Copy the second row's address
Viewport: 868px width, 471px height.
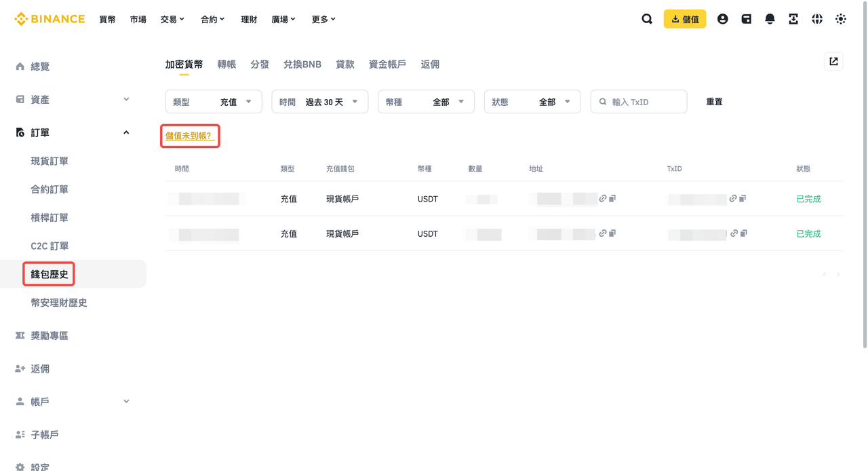(x=612, y=233)
